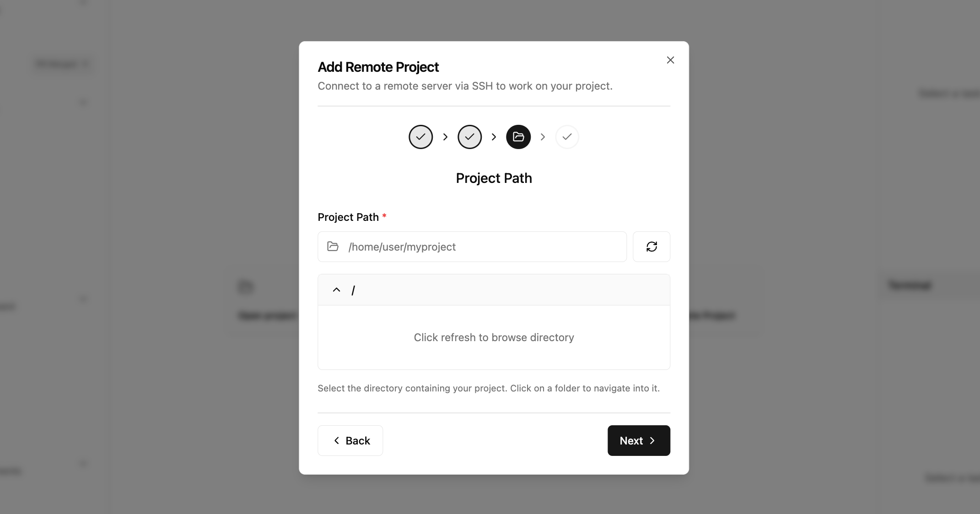This screenshot has width=980, height=514.
Task: Go up to the parent directory
Action: click(x=336, y=289)
